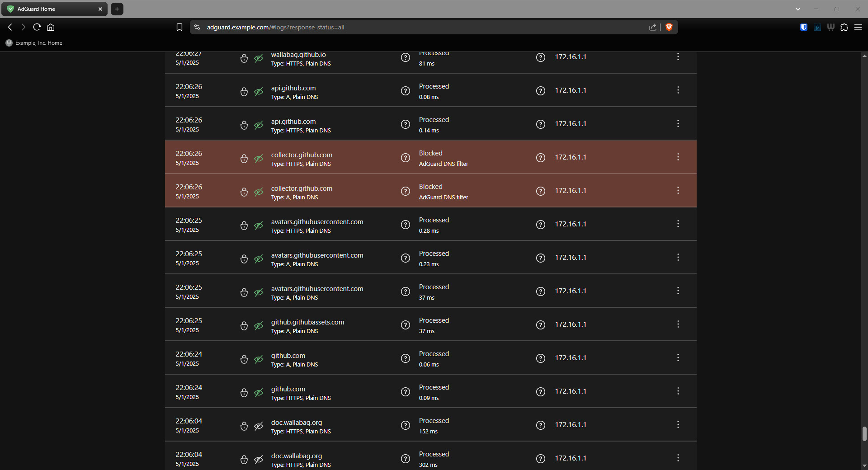Click client info icon on 22:06:04 152 ms row

[541, 425]
